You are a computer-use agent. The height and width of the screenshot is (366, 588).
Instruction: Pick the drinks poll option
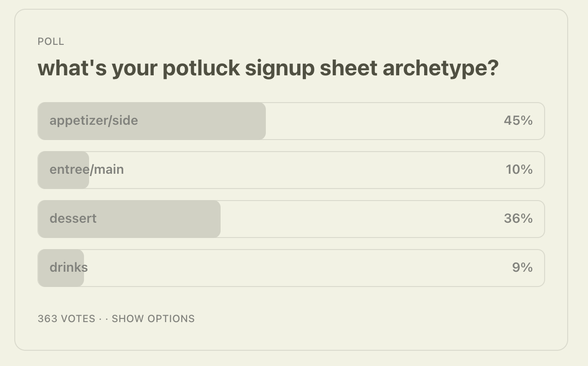291,268
